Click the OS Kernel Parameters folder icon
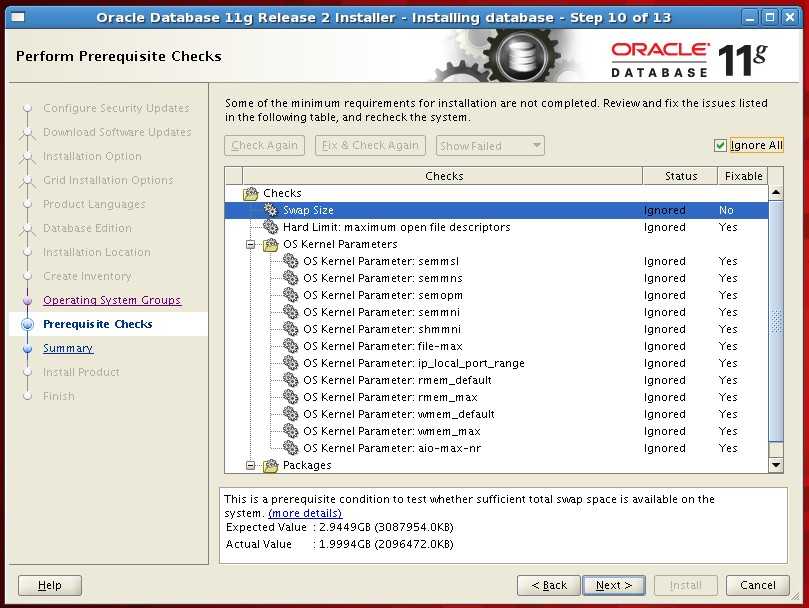The height and width of the screenshot is (608, 809). (270, 244)
